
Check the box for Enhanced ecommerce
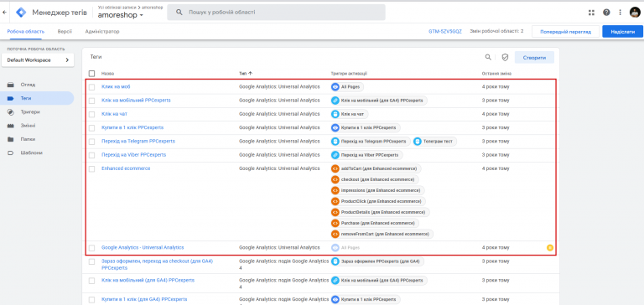(x=91, y=168)
